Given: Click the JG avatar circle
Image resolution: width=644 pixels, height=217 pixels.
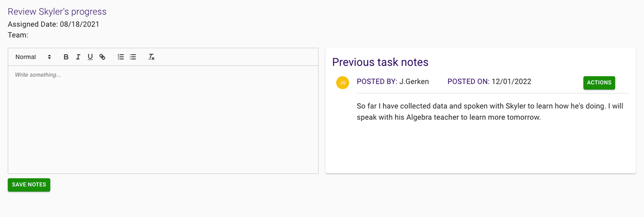Looking at the screenshot, I should click(342, 83).
